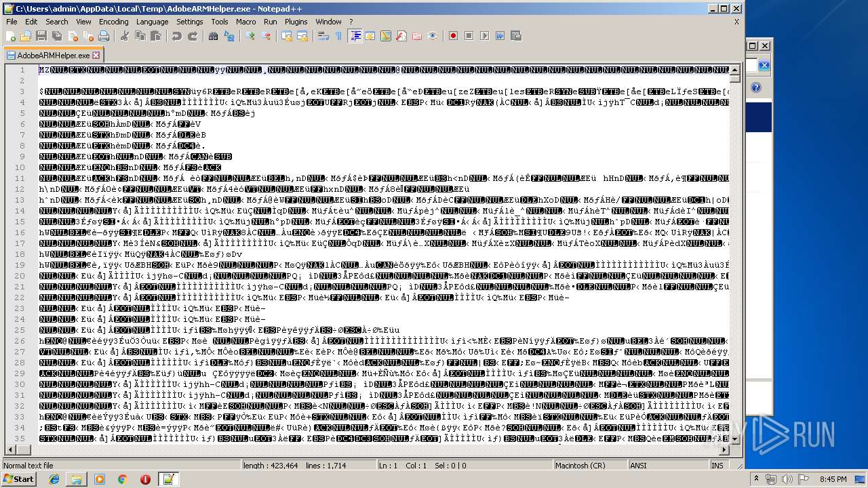This screenshot has height=488, width=868.
Task: Toggle synchronize horizontal scrolling icon
Action: click(x=302, y=36)
